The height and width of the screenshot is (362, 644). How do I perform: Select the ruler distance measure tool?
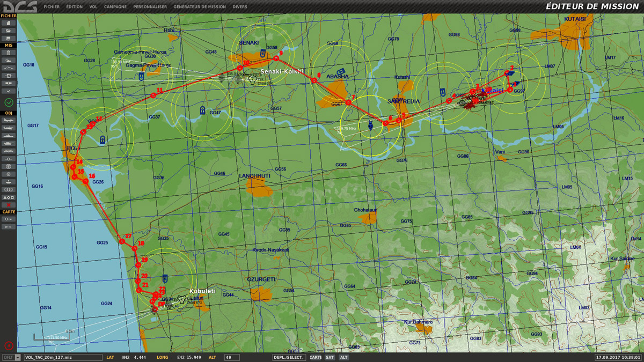(x=9, y=227)
